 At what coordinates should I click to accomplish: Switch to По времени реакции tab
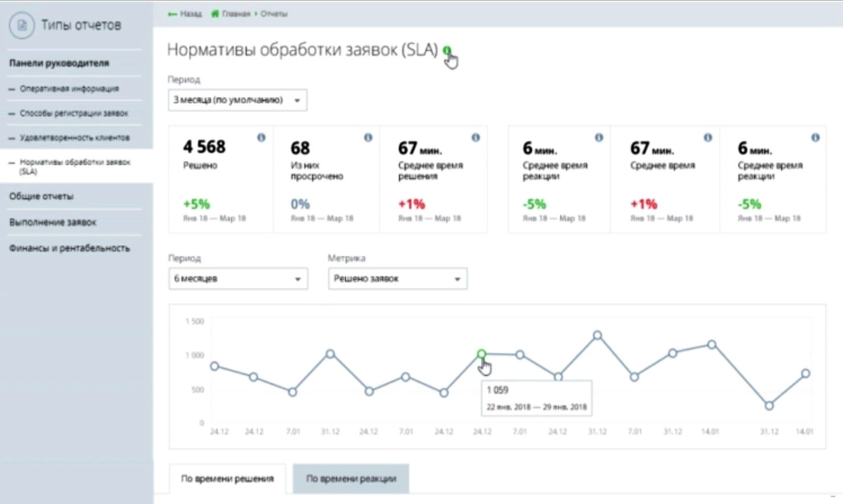tap(350, 478)
